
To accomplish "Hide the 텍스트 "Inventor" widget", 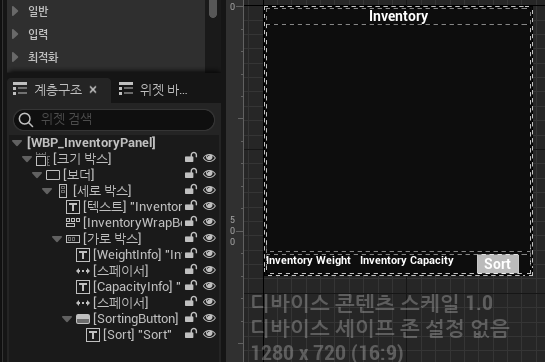I will [x=209, y=206].
